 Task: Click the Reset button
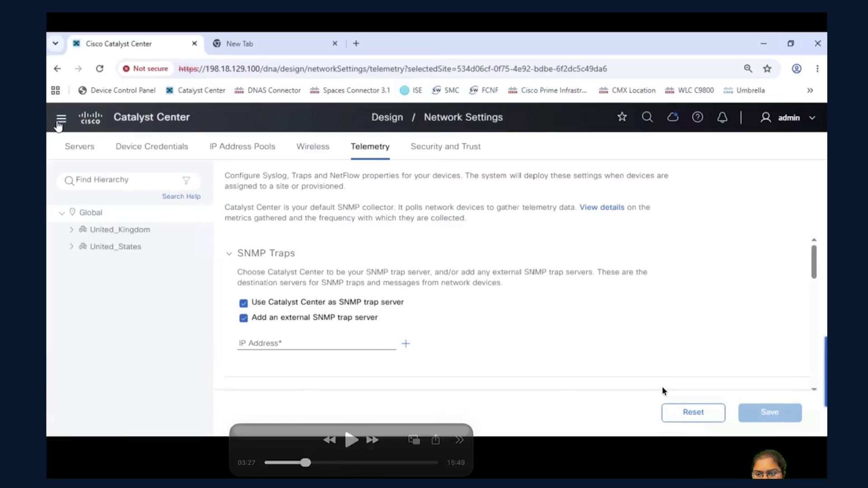693,413
